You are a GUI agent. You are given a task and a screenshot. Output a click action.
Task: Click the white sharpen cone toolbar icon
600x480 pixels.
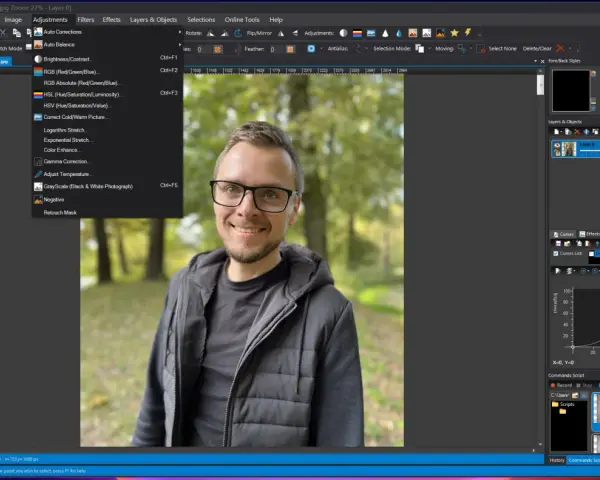click(385, 33)
